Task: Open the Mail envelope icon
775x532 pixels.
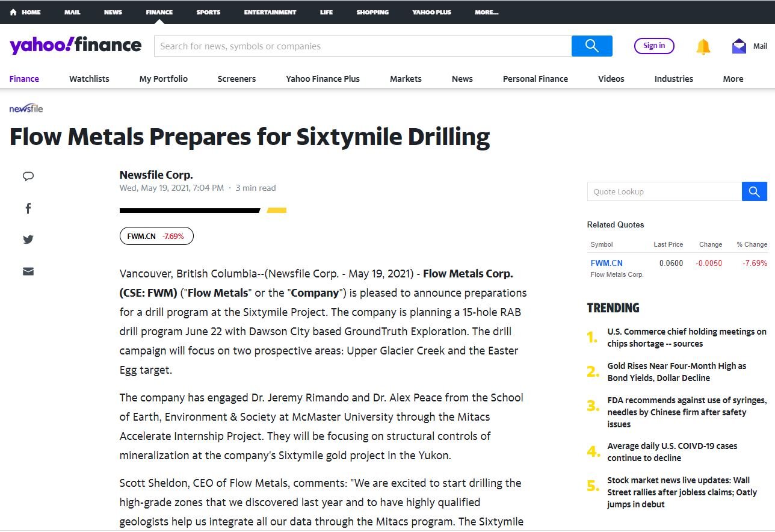Action: (x=739, y=46)
